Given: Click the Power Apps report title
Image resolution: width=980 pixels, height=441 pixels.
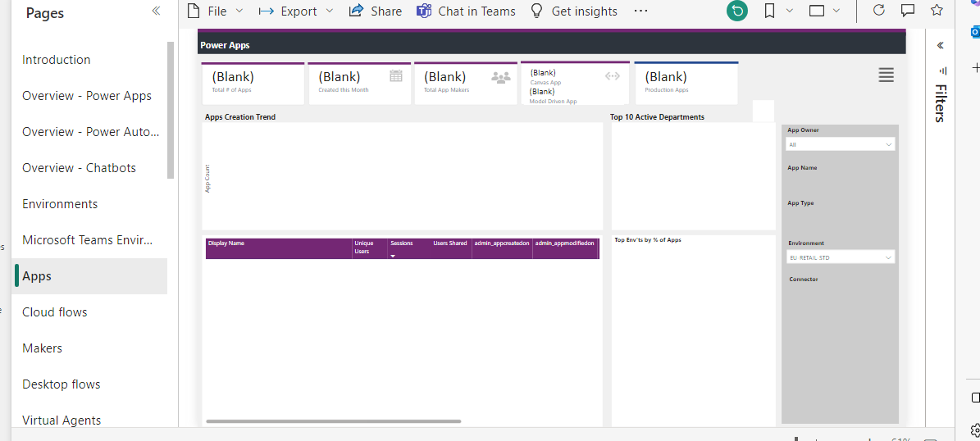Looking at the screenshot, I should (225, 46).
